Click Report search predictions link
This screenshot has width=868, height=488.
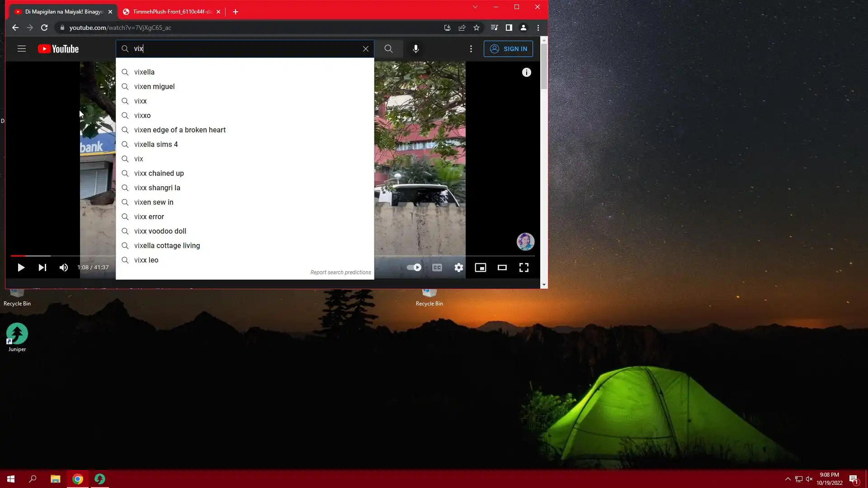[340, 272]
